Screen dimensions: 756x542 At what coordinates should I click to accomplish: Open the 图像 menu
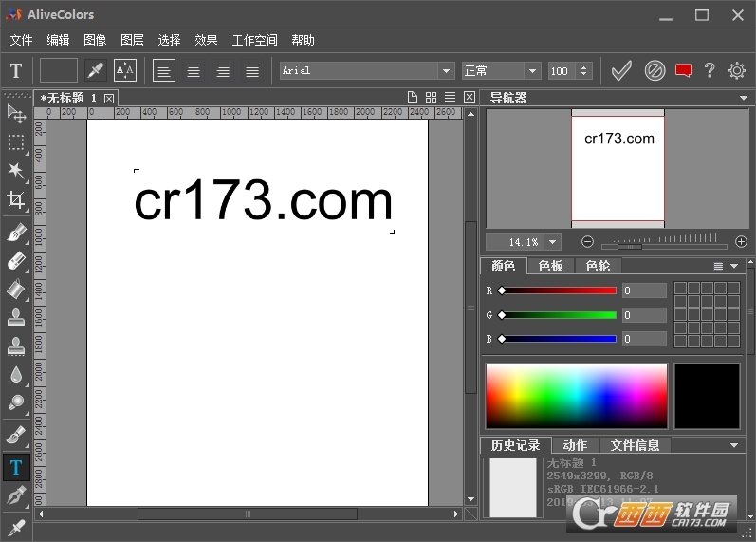pyautogui.click(x=95, y=40)
